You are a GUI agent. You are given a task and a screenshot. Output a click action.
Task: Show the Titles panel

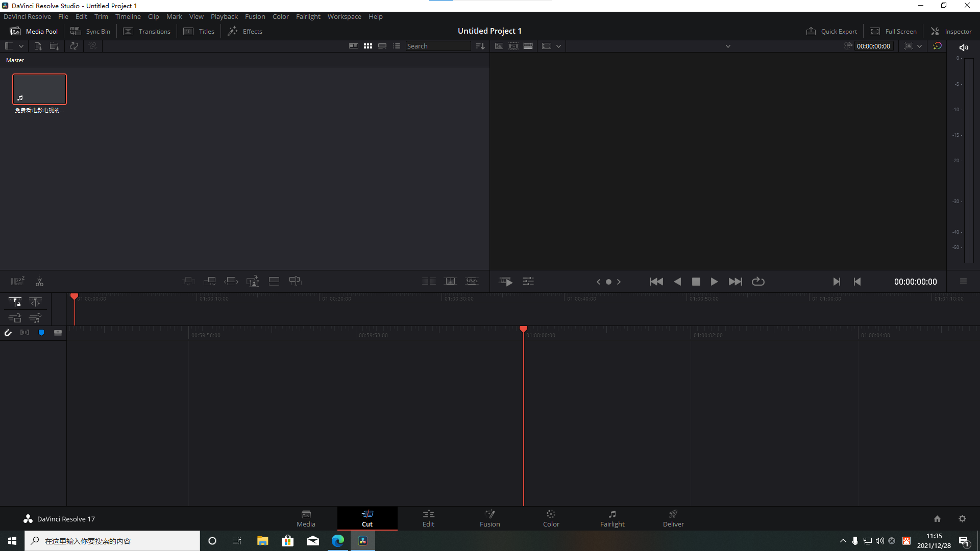[x=199, y=31]
